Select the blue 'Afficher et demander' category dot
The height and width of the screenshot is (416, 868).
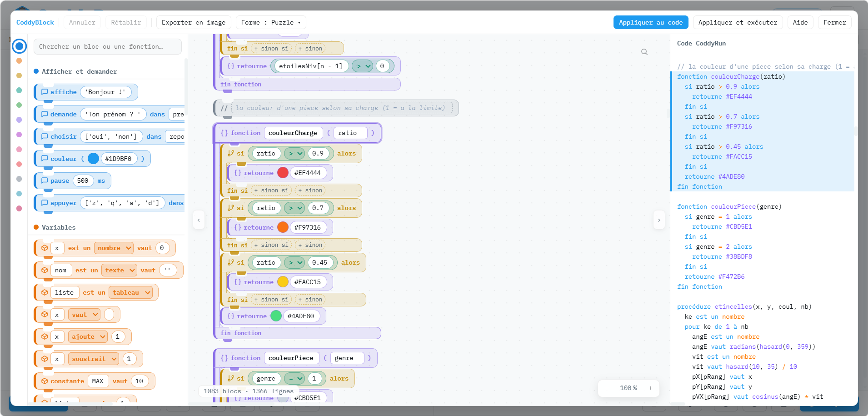(19, 46)
